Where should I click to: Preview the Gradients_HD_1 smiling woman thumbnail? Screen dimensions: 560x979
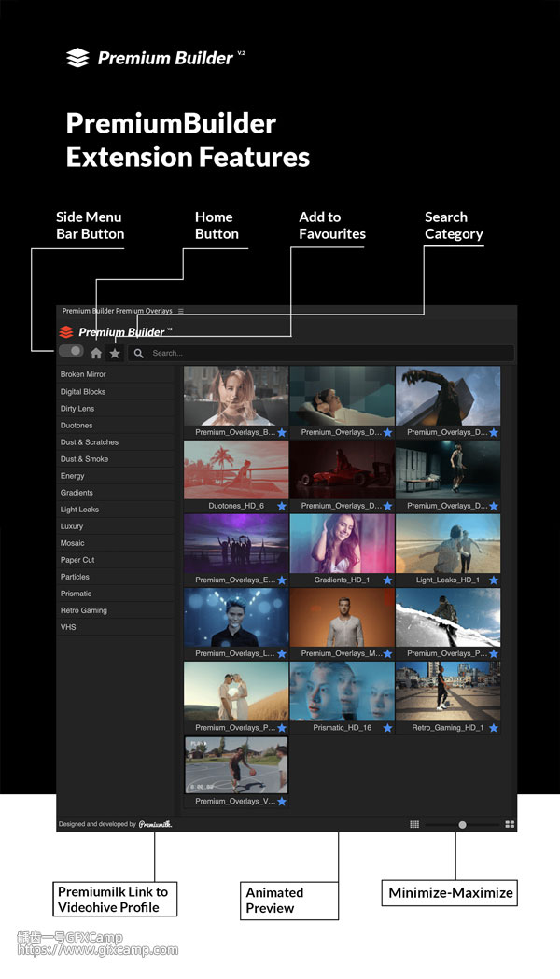[343, 544]
